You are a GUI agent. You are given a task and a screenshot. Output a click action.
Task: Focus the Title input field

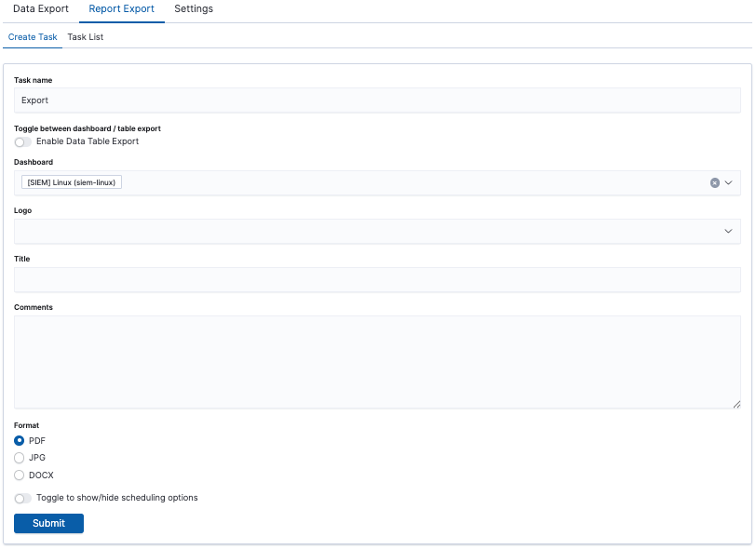377,280
